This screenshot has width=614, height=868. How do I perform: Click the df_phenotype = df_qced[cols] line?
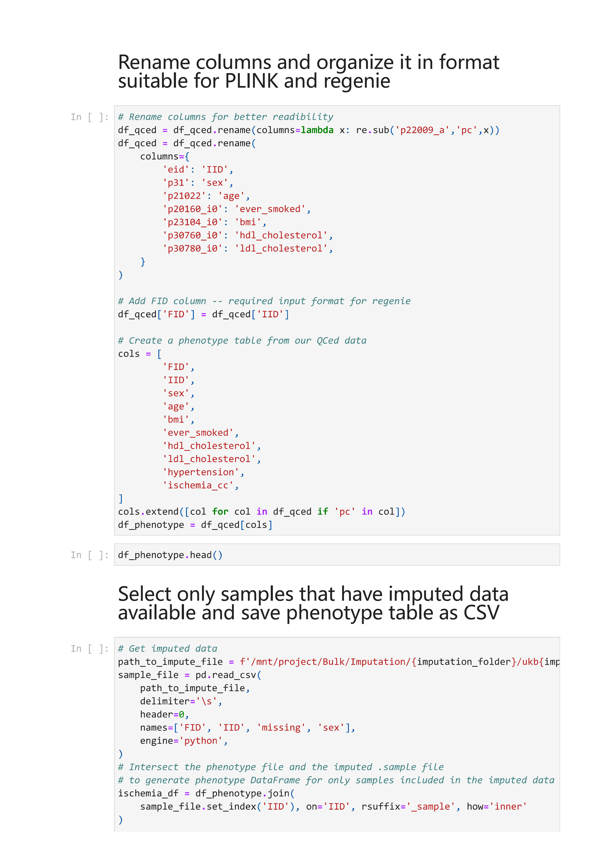(195, 525)
